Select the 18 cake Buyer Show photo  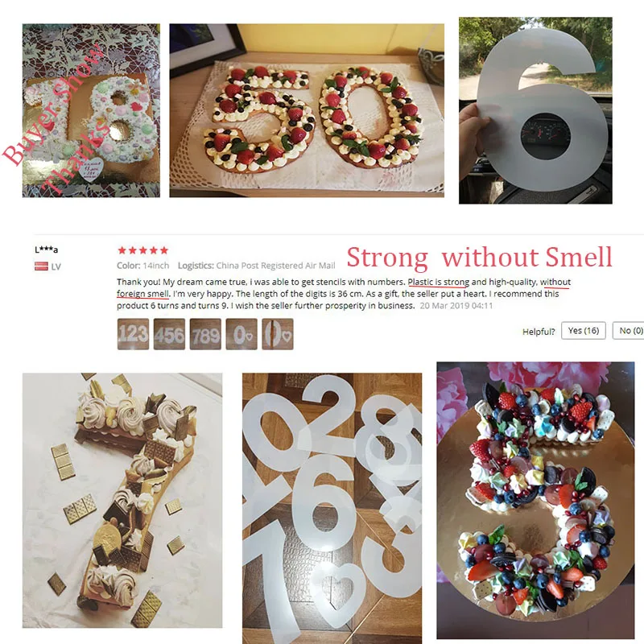pyautogui.click(x=91, y=110)
